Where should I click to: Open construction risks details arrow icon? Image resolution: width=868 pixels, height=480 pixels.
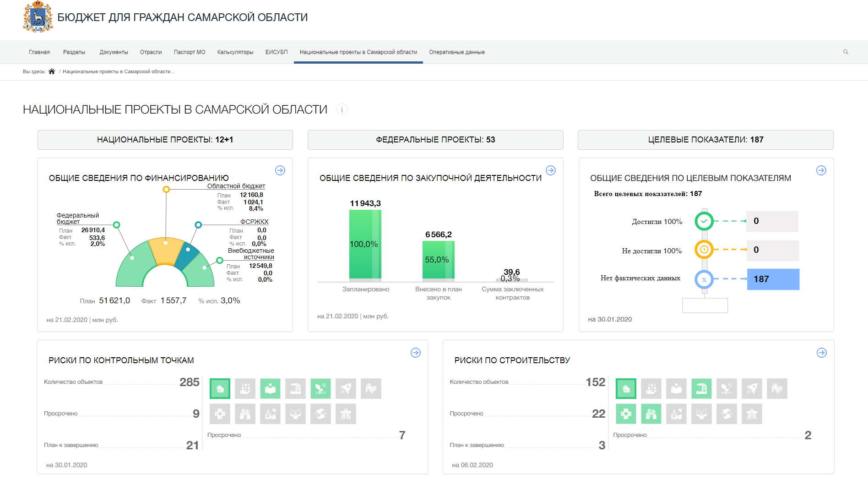(822, 353)
